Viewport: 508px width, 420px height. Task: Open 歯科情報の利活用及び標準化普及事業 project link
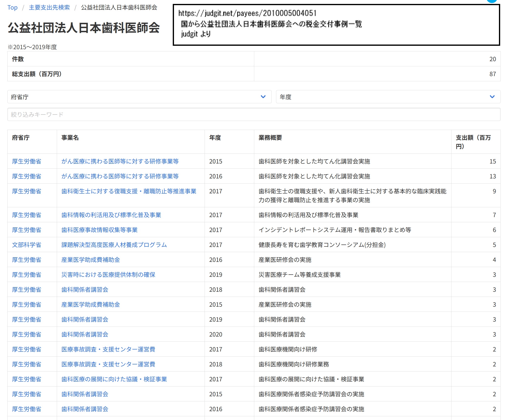[x=111, y=215]
